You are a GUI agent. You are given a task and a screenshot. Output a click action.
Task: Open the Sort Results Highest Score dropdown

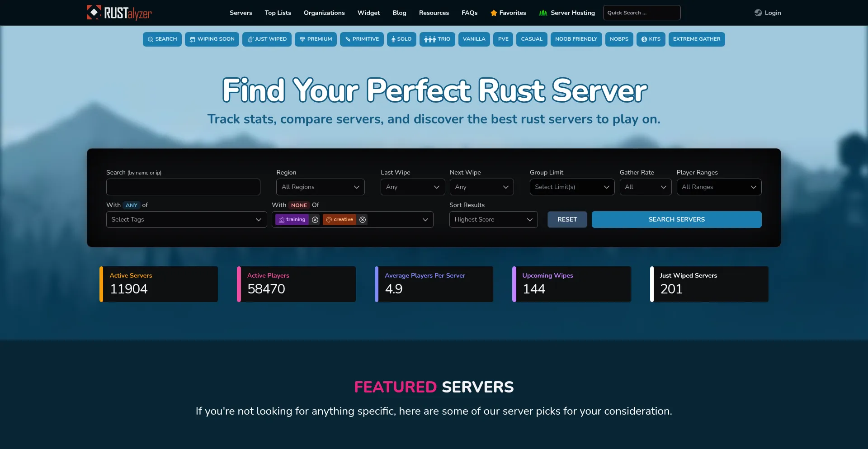(x=493, y=220)
